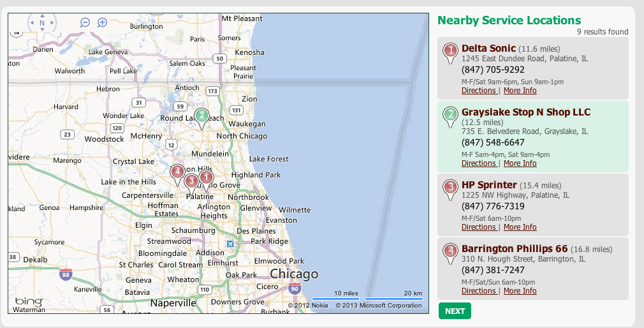This screenshot has height=328, width=644.
Task: Click address 1225 NW Highway, Palatine
Action: [515, 195]
